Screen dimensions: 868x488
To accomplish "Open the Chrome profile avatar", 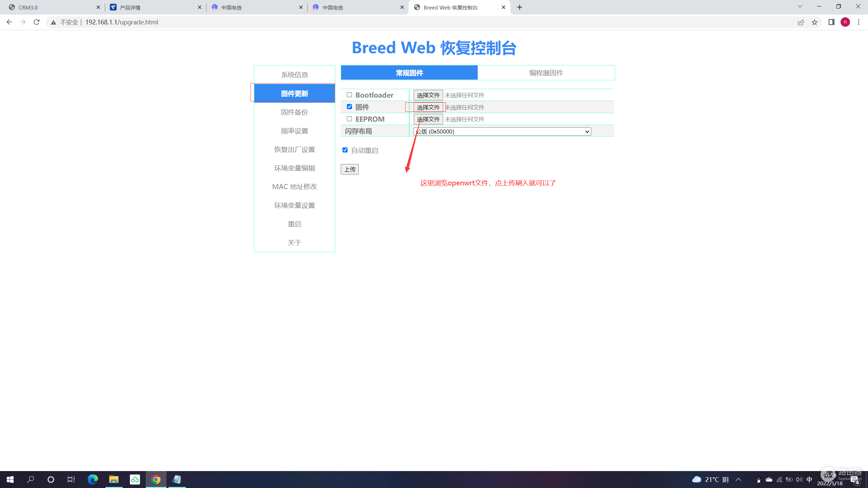I will [x=845, y=22].
